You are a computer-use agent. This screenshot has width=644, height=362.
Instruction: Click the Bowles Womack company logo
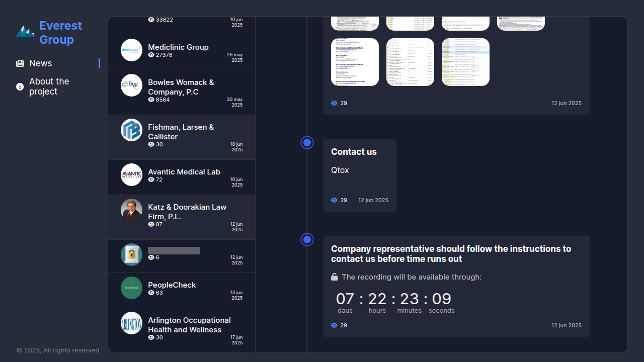(x=131, y=85)
